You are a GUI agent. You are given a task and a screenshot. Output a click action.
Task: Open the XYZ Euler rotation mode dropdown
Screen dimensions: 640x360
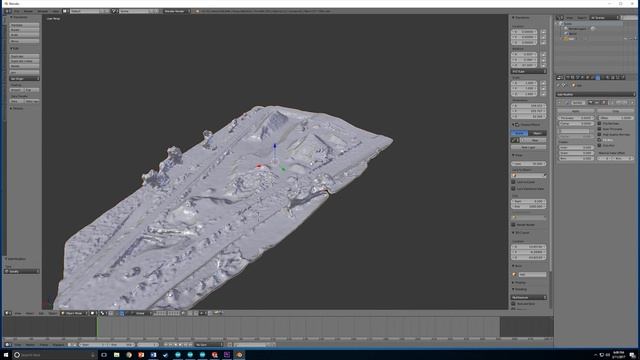tap(529, 71)
